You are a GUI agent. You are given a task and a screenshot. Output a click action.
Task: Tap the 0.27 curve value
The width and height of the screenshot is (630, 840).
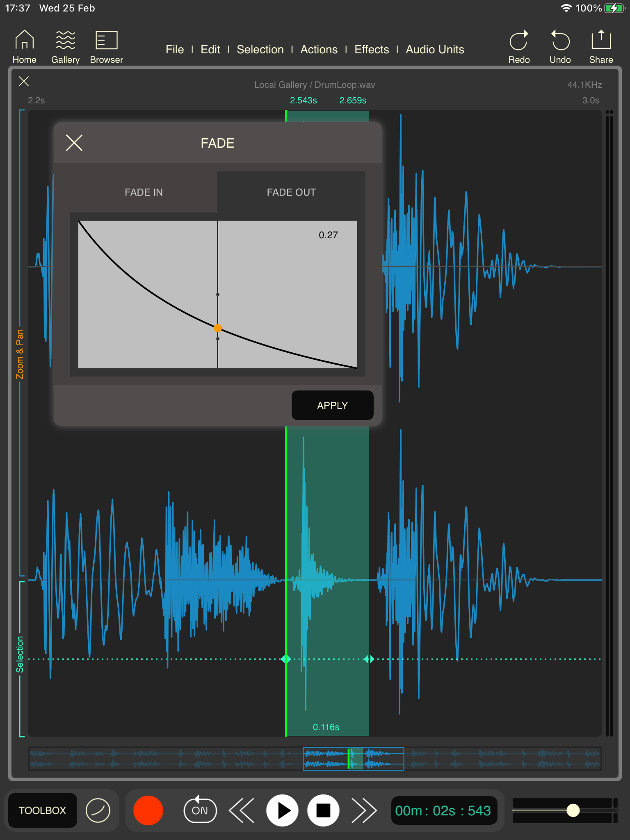328,235
